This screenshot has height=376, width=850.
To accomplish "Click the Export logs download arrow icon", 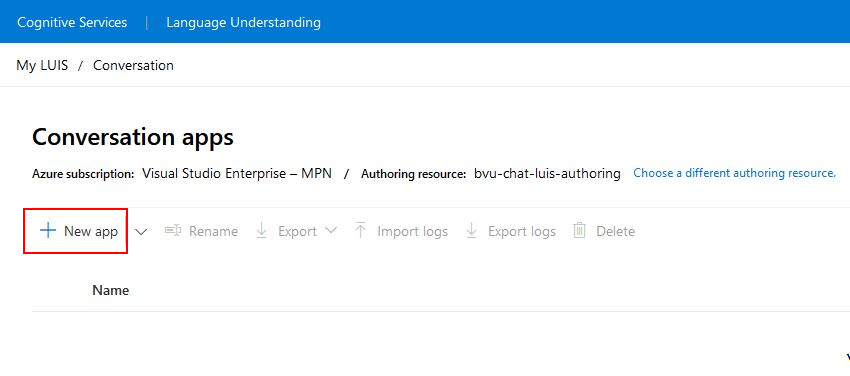I will [472, 231].
